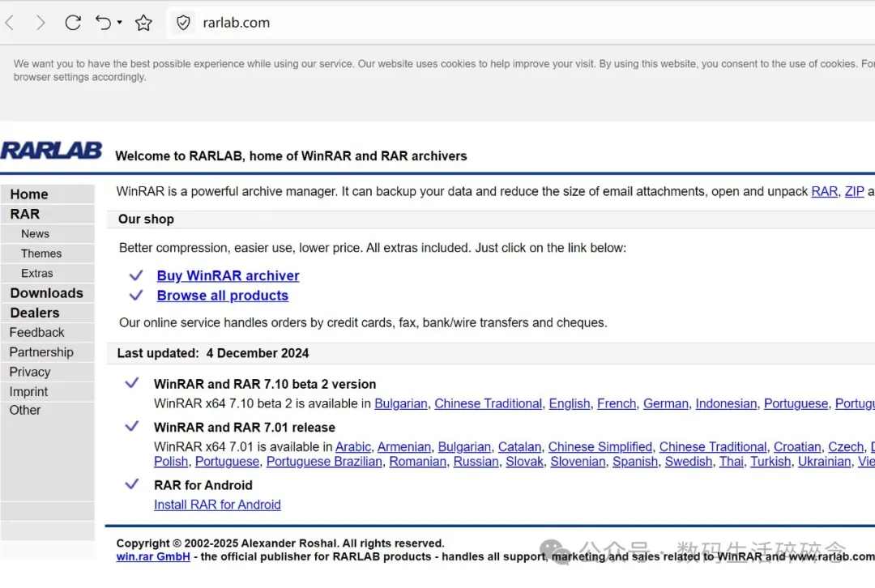The width and height of the screenshot is (875, 588).
Task: Open the Dealers sidebar item
Action: 48,313
